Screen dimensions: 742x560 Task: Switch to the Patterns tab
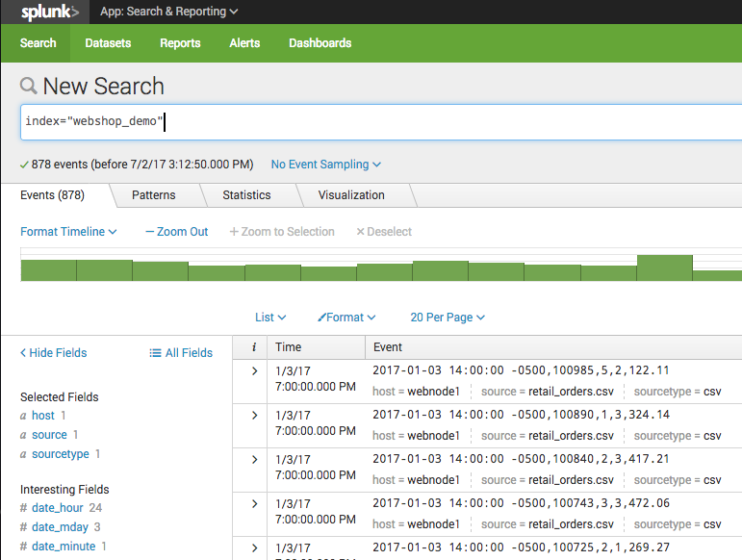[x=154, y=195]
